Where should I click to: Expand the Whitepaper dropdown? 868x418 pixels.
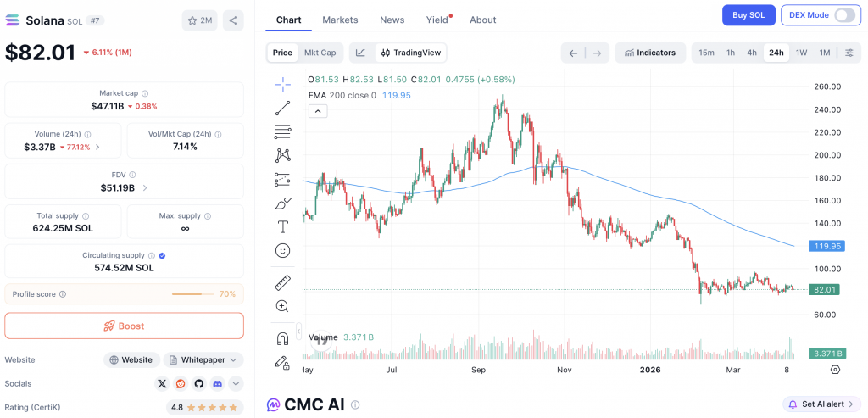coord(203,359)
